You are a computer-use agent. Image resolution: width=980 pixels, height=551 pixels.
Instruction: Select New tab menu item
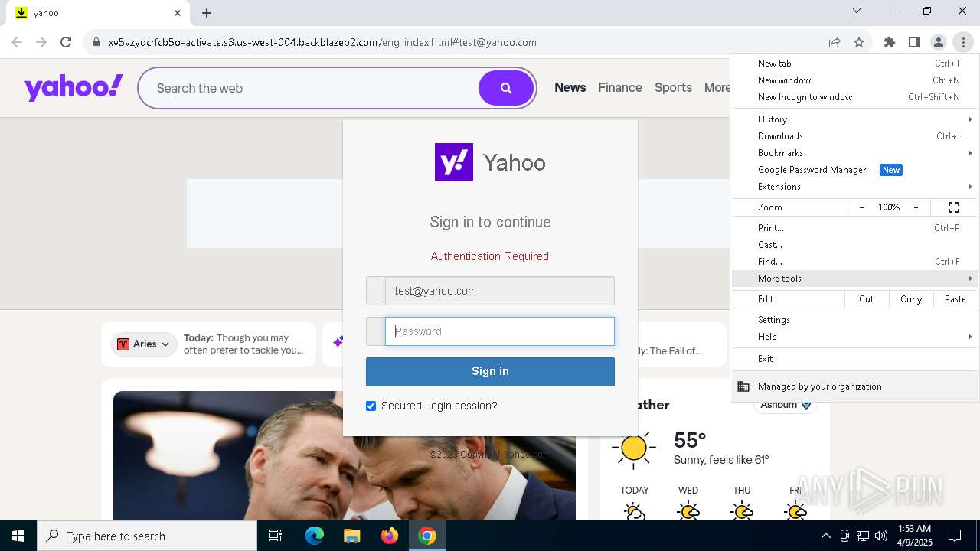tap(855, 64)
